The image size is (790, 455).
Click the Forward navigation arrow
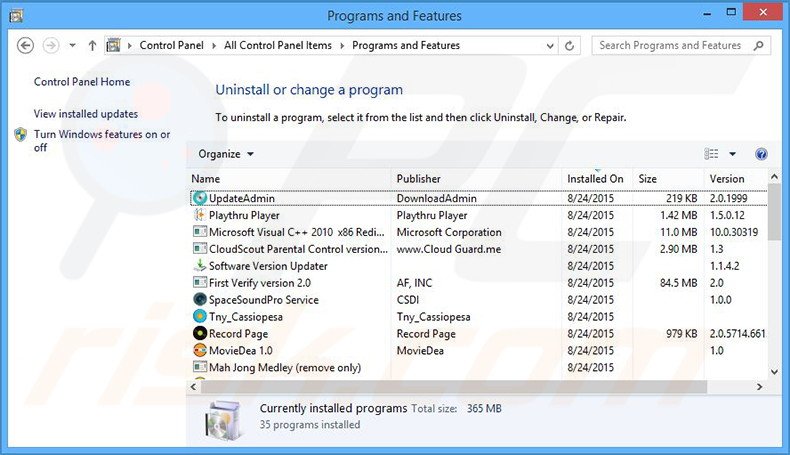coord(50,46)
